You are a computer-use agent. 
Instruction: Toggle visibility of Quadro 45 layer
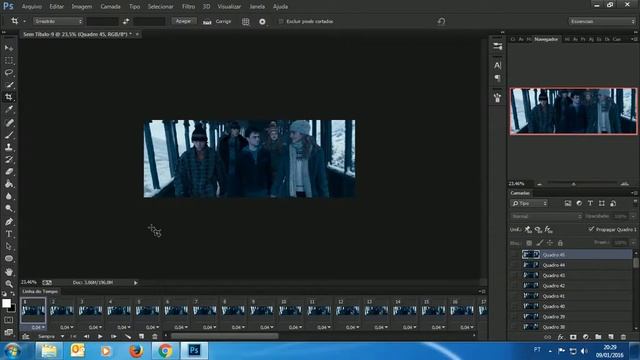pos(515,255)
